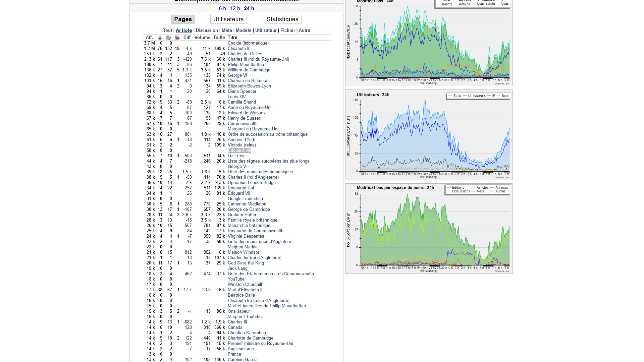The height and width of the screenshot is (362, 644).
Task: Sort by the edits column icon
Action: pos(169,38)
